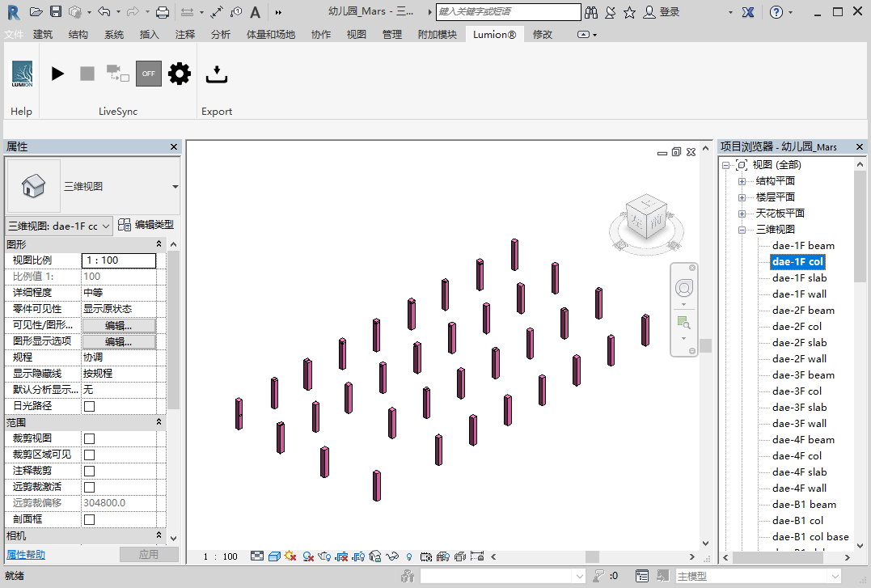Start Lumion LiveSync play button
The width and height of the screenshot is (871, 588).
pyautogui.click(x=57, y=74)
